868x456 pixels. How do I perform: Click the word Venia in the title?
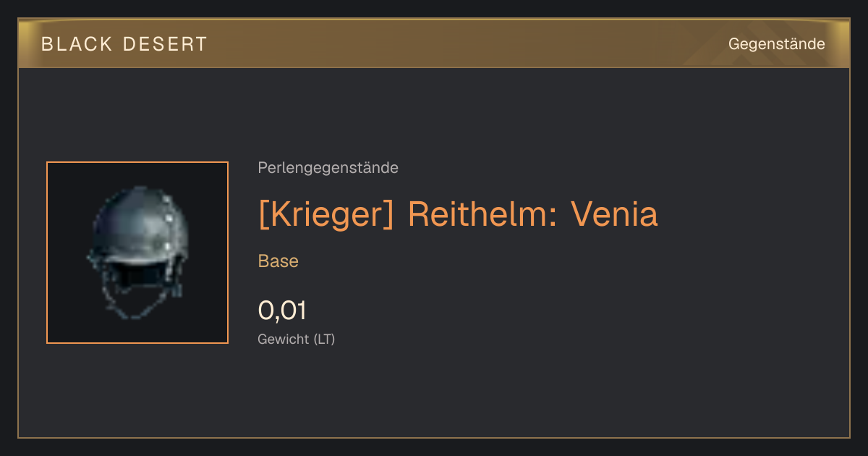tap(614, 214)
